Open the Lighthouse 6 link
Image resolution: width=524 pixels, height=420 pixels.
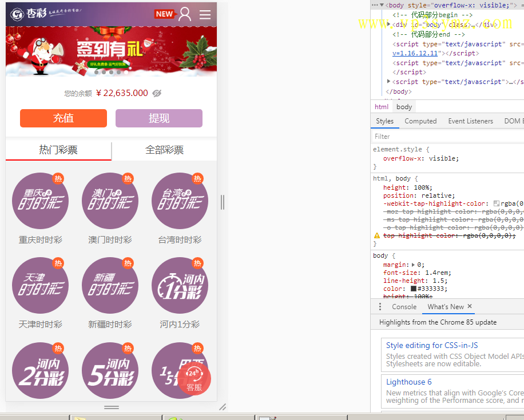408,382
